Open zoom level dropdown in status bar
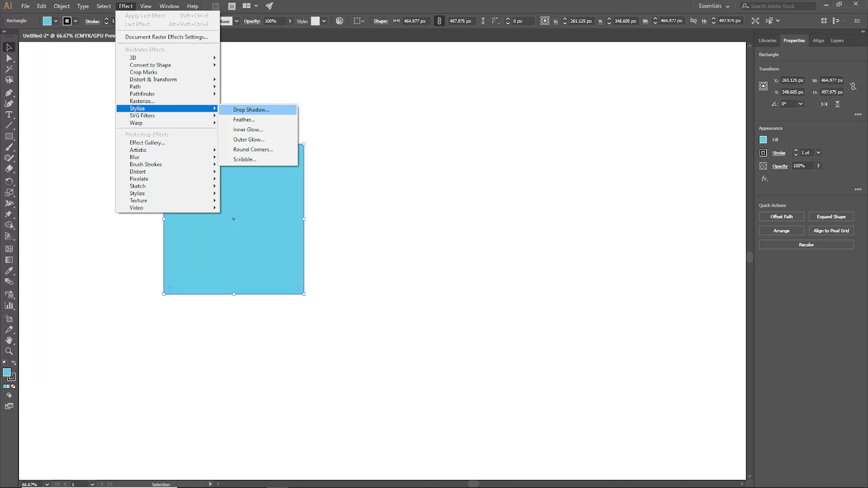The image size is (868, 488). pos(47,484)
